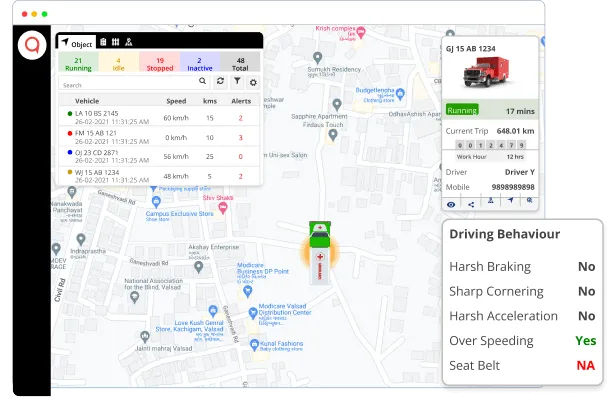Open vehicle list settings gear
This screenshot has width=611, height=404.
[x=253, y=82]
